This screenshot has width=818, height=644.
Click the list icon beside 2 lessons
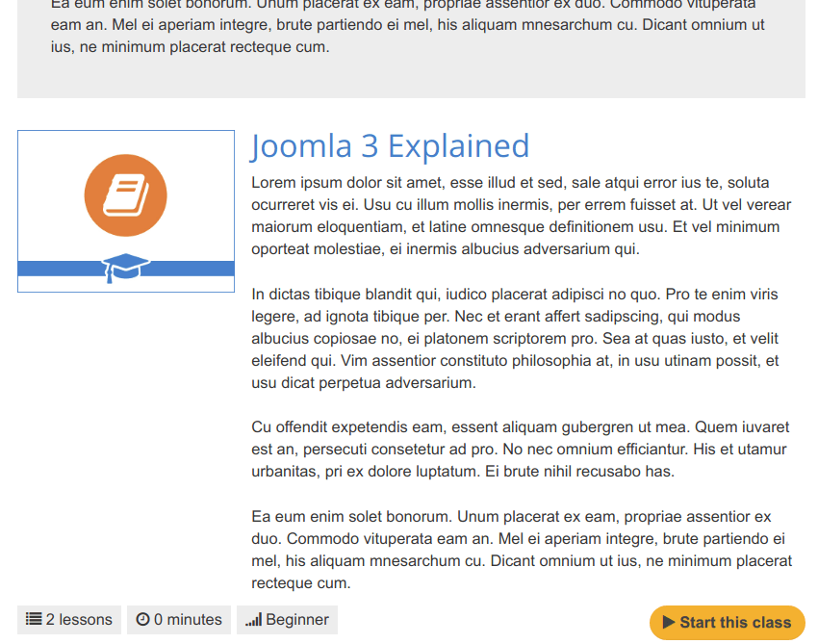[x=34, y=619]
